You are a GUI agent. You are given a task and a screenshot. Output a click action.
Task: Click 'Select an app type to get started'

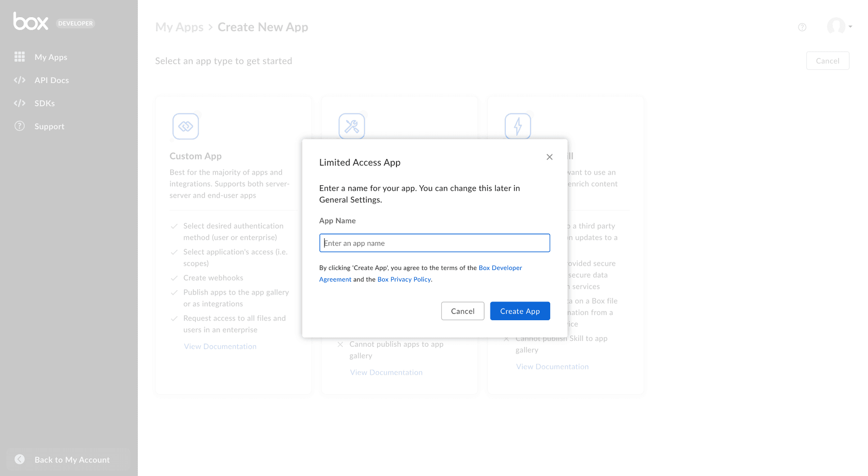(x=224, y=61)
